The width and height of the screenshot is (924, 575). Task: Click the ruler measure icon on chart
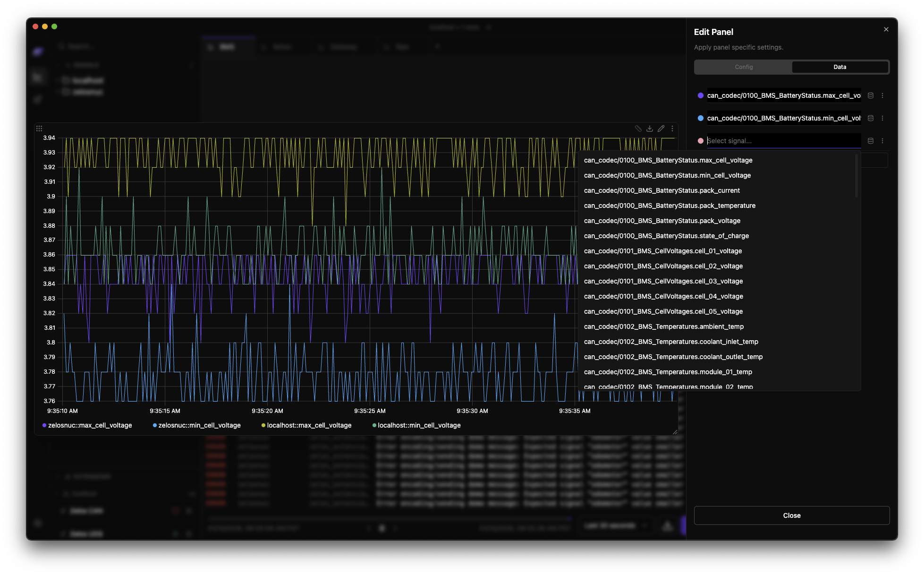(x=638, y=129)
